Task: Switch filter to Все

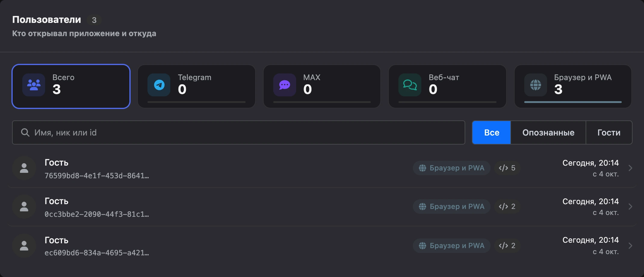Action: pos(491,132)
